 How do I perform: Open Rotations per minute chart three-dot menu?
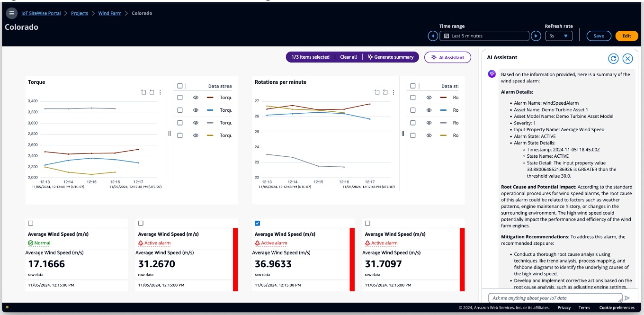click(x=394, y=92)
